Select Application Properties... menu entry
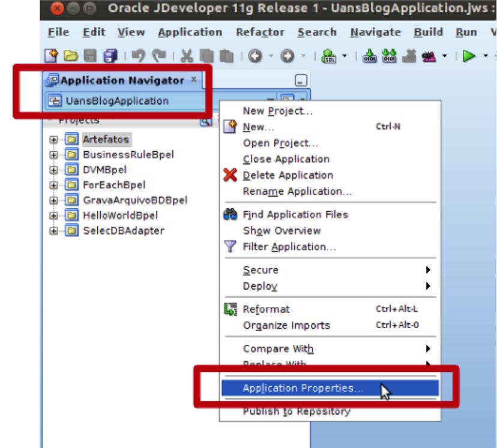Image resolution: width=497 pixels, height=448 pixels. 330,388
